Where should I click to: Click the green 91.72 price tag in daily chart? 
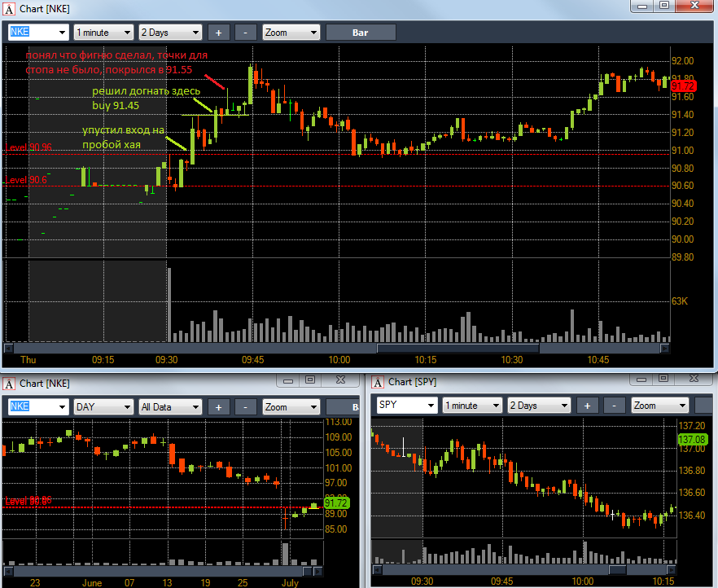[336, 502]
